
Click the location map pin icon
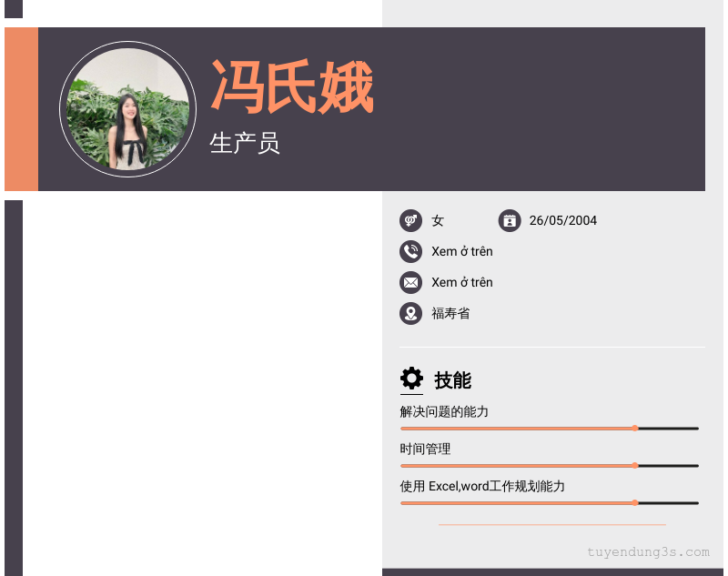(410, 314)
